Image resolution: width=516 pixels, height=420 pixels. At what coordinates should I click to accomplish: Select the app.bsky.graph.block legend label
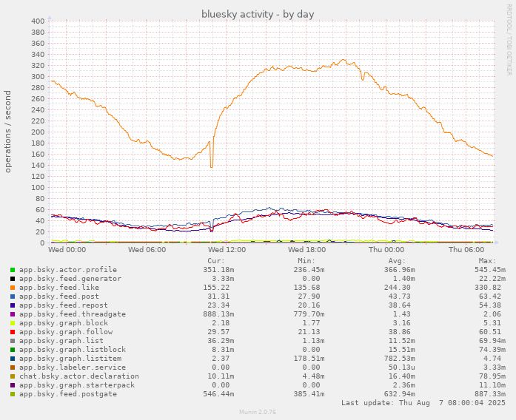(64, 323)
